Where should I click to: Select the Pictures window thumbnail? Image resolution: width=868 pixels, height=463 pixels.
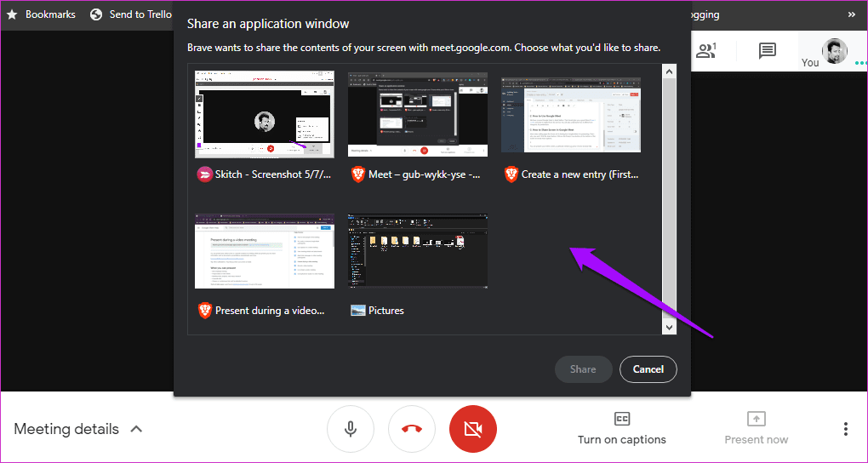click(418, 251)
